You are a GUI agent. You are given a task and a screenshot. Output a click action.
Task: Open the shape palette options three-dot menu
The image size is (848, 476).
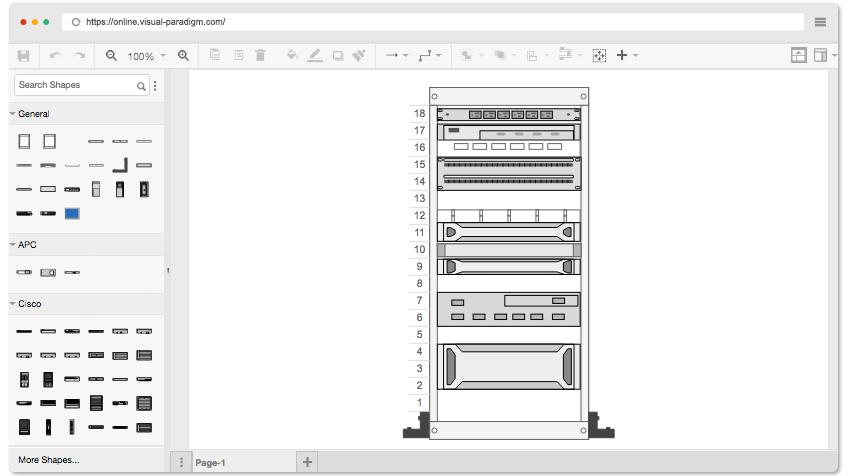coord(155,85)
